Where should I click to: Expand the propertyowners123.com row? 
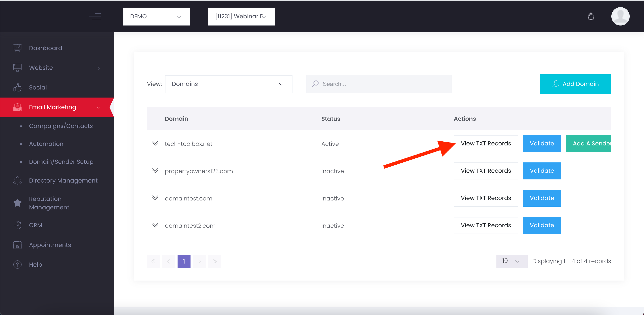point(155,171)
